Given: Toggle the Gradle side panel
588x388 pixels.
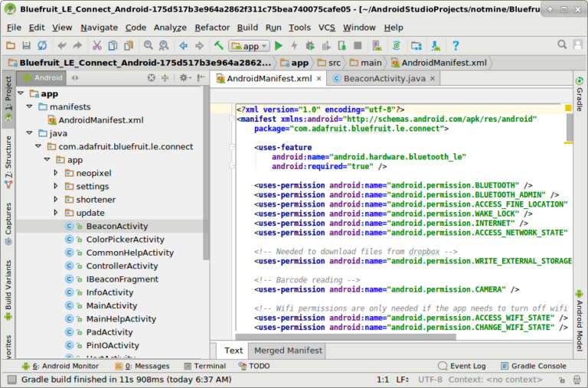Looking at the screenshot, I should click(x=580, y=95).
